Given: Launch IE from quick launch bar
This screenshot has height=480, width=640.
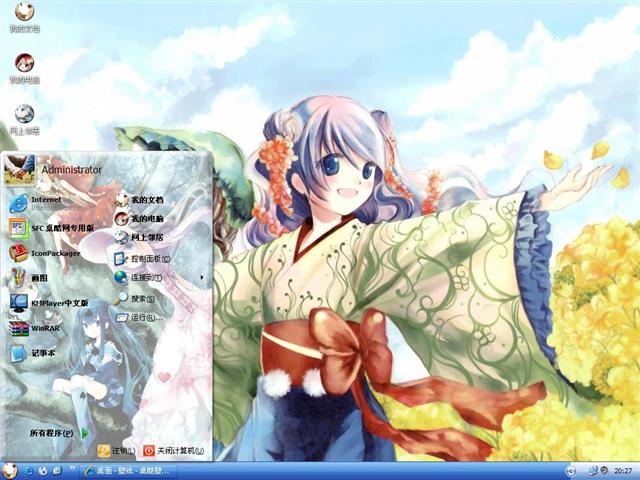Looking at the screenshot, I should (x=29, y=471).
